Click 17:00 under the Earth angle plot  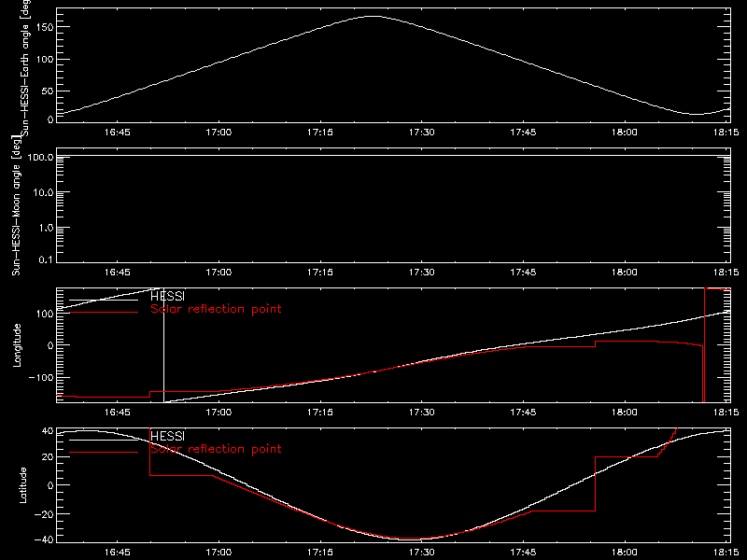(218, 133)
